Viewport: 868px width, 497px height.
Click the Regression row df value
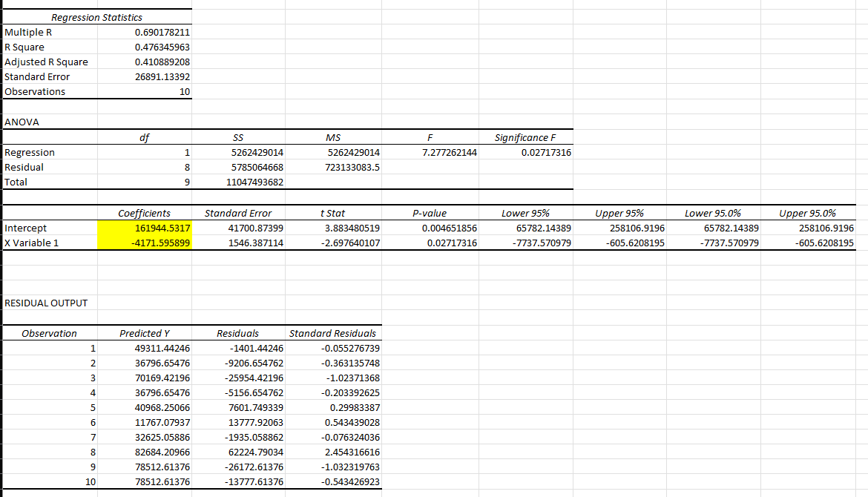pos(145,152)
